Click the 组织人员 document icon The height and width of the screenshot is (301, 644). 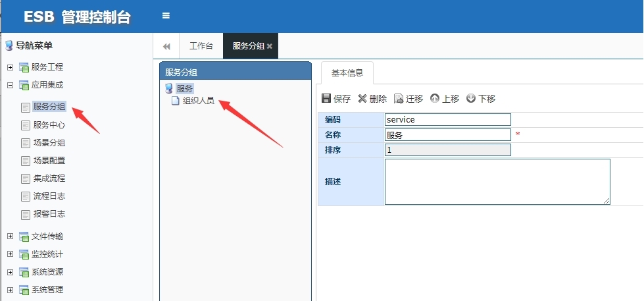176,101
